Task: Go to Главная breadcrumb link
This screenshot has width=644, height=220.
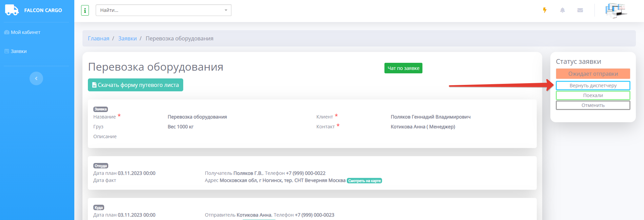Action: coord(98,38)
